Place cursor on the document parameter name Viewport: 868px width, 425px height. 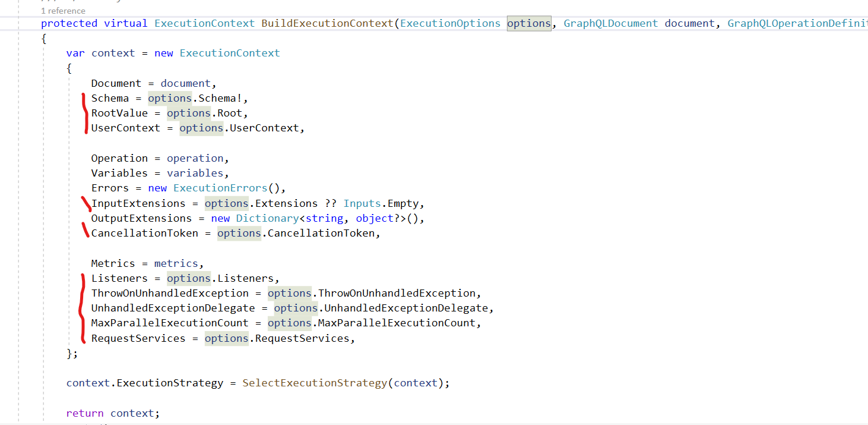tap(689, 23)
